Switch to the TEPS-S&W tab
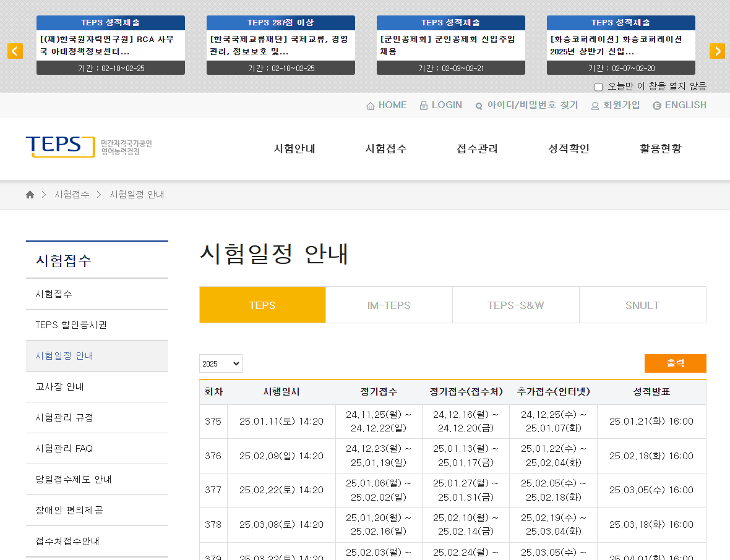730x560 pixels. click(516, 305)
